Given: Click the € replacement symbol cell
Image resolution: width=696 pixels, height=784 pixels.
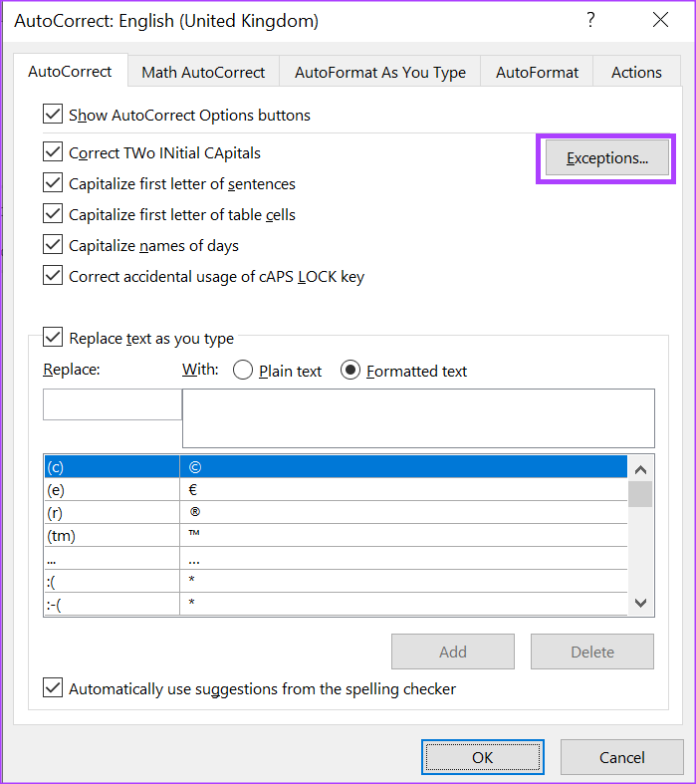Looking at the screenshot, I should tap(403, 489).
